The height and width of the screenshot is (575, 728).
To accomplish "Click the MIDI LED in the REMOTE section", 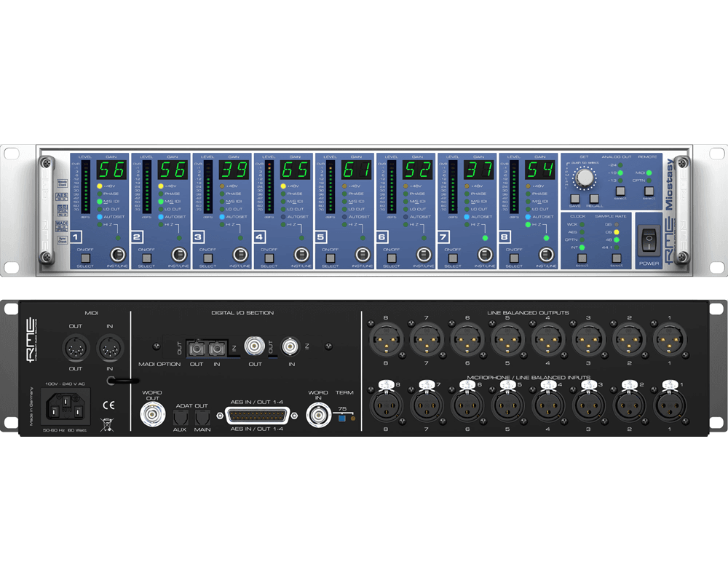I will point(649,172).
